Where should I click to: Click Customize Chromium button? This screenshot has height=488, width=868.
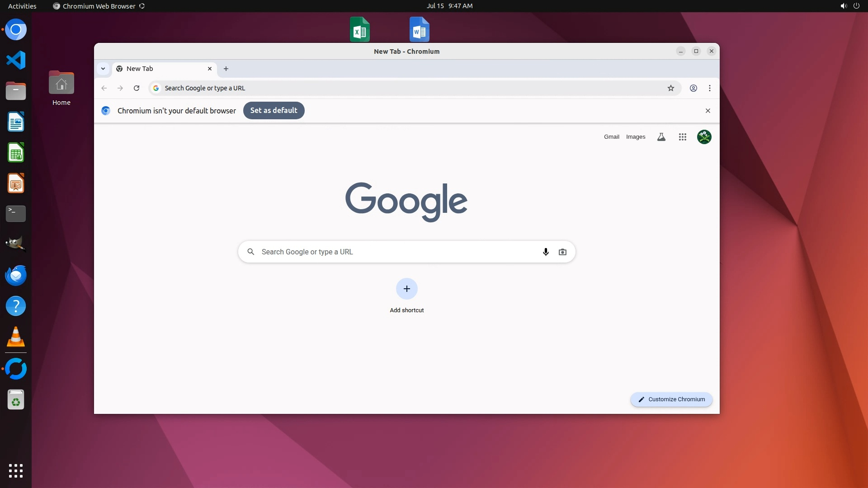pos(671,399)
